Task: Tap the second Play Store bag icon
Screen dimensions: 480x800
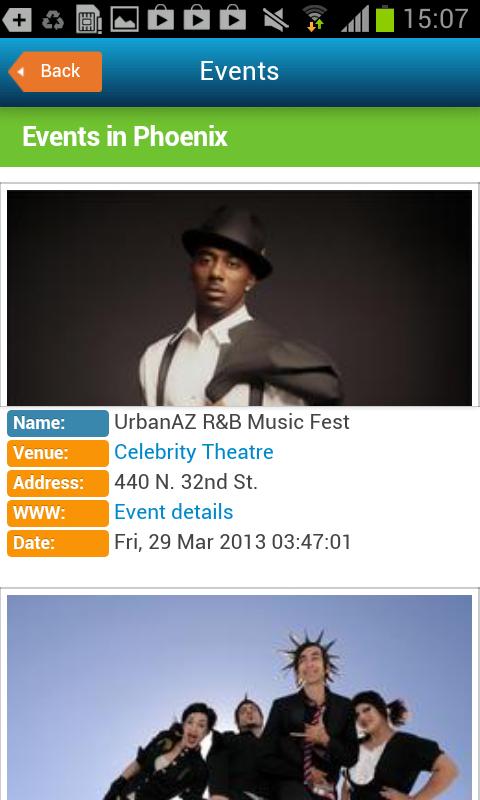Action: (x=197, y=18)
